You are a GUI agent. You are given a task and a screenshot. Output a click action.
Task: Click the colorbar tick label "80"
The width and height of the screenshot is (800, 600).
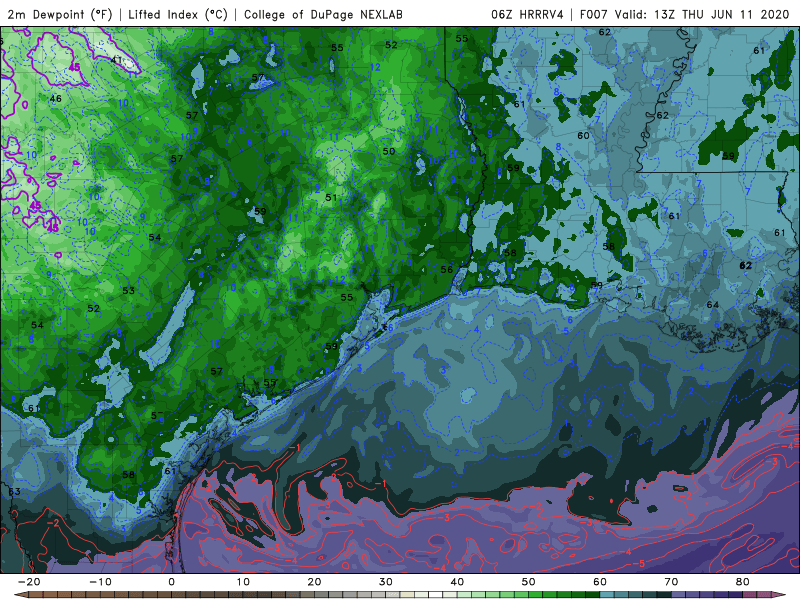point(743,582)
